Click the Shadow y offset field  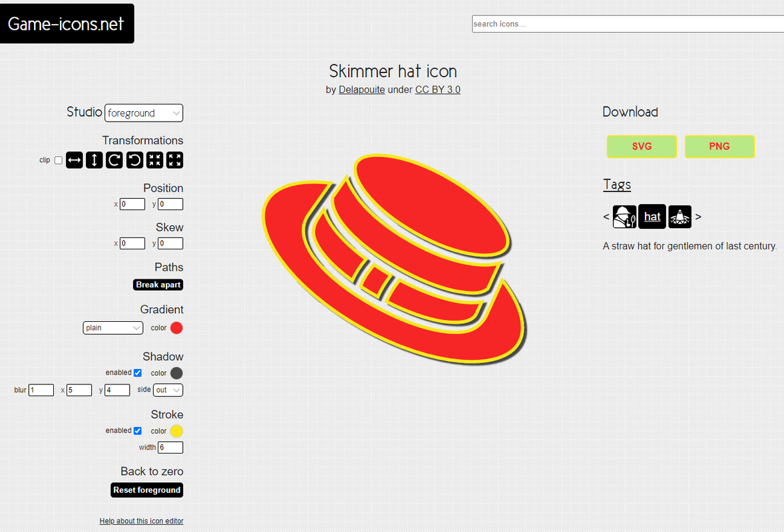(117, 390)
